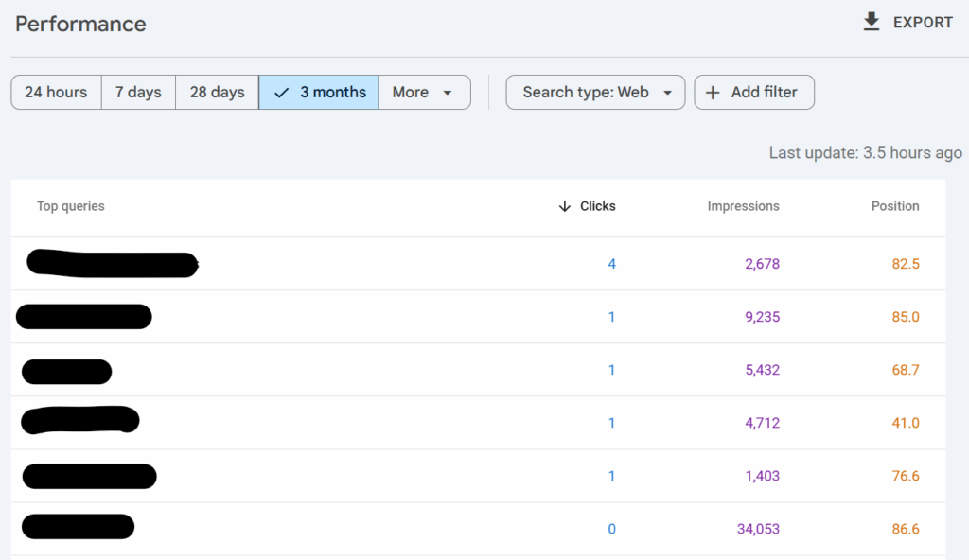Select the 3 months date range
The width and height of the screenshot is (969, 560).
click(319, 92)
